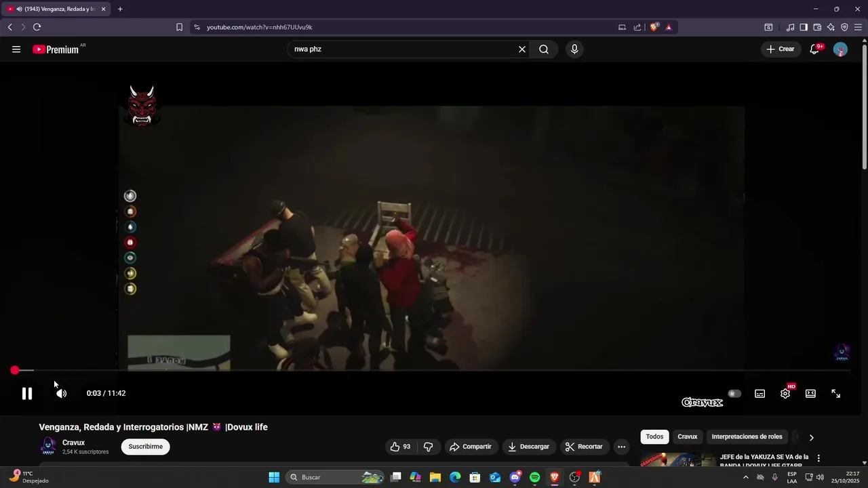Screen dimensions: 868x488
Task: Click the taskbar Buscar search box
Action: pyautogui.click(x=336, y=477)
